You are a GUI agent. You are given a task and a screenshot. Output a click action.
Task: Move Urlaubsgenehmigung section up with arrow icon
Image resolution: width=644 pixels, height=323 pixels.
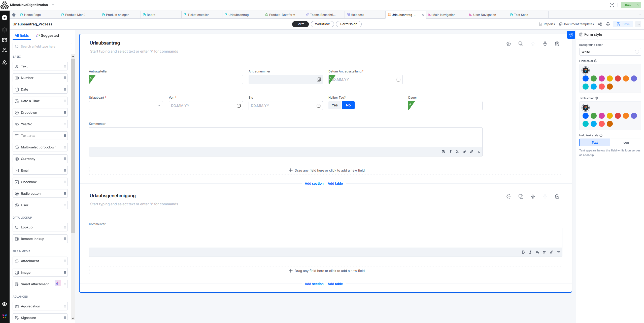point(533,196)
